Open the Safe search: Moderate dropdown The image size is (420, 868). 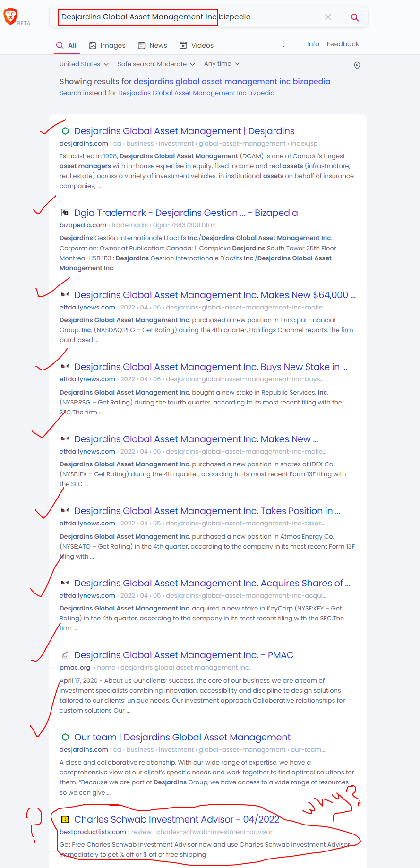(156, 64)
